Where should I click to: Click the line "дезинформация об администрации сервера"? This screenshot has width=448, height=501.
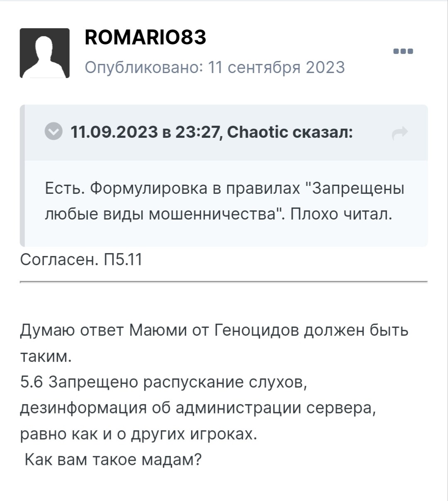click(x=198, y=408)
